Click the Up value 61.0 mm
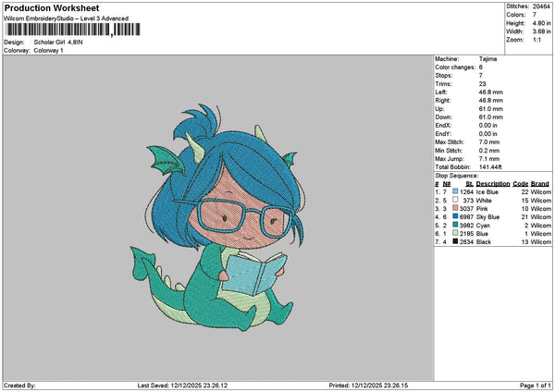The image size is (555, 392). [x=490, y=109]
